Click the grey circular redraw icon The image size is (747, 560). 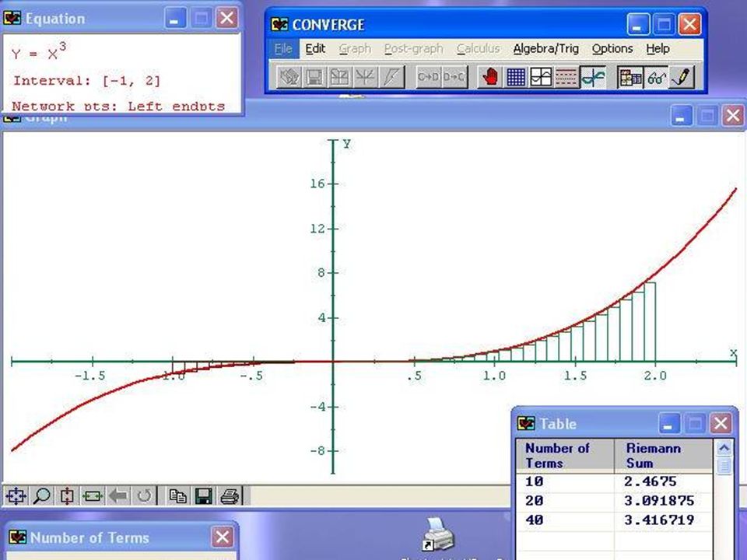coord(144,495)
